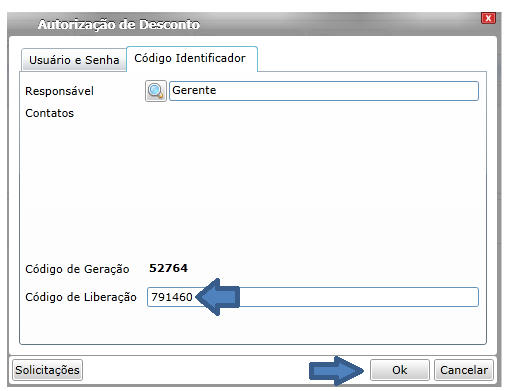The image size is (509, 391).
Task: Open the Solicitações button
Action: click(x=47, y=370)
